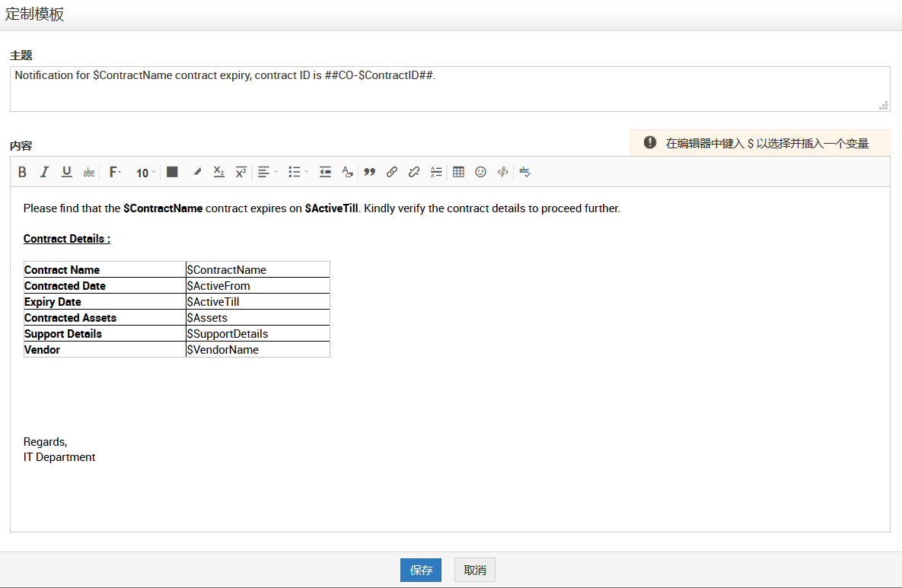Click the 'Contract Name' table cell

[105, 269]
